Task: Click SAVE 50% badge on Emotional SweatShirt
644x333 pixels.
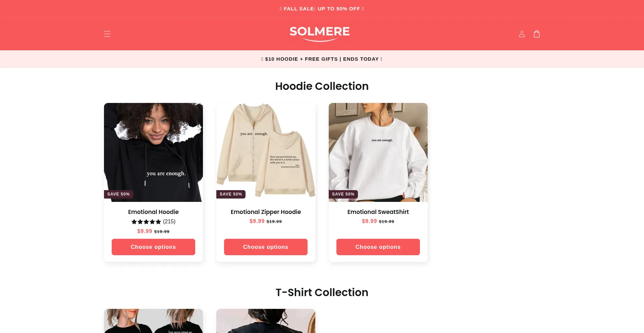Action: tap(343, 194)
